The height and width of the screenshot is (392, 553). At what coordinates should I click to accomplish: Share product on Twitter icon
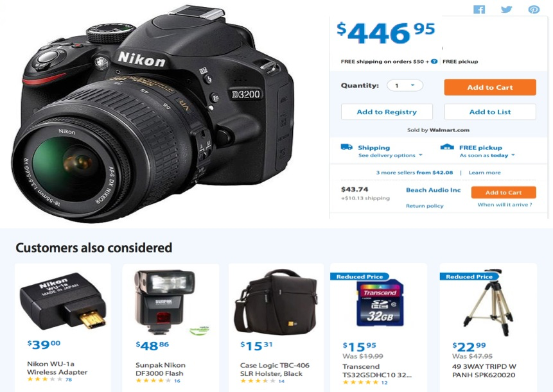point(507,9)
